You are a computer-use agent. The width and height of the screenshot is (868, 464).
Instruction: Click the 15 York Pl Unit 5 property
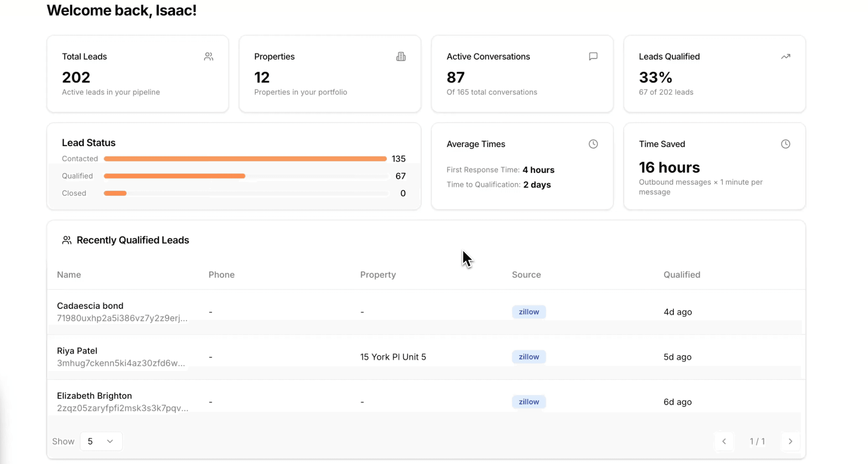(x=393, y=357)
